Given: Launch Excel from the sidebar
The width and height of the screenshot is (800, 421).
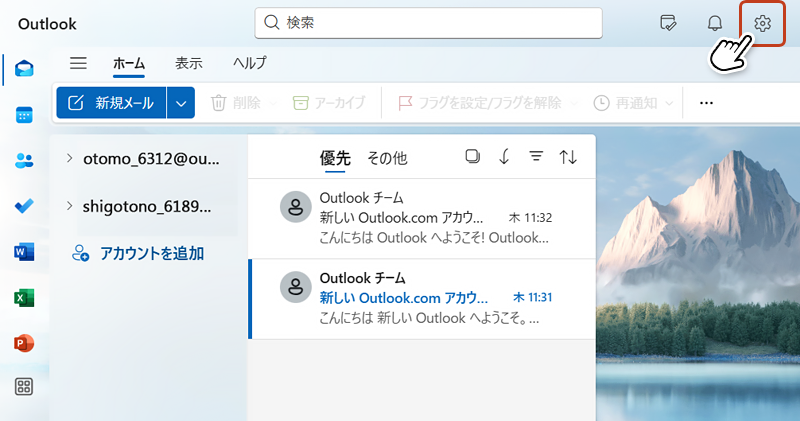Looking at the screenshot, I should tap(24, 298).
